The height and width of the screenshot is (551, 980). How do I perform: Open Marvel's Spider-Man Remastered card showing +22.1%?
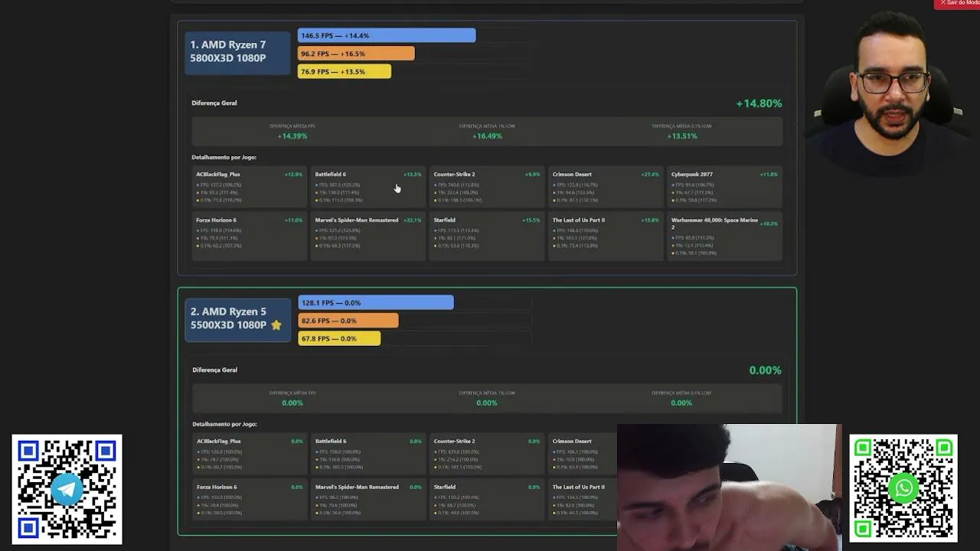pos(367,236)
